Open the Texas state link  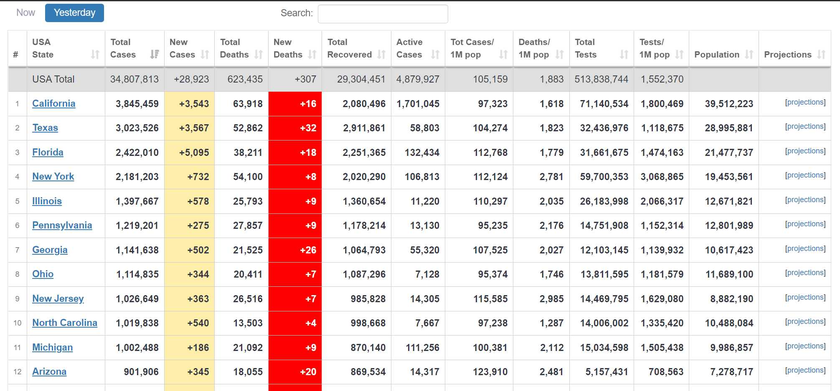pyautogui.click(x=45, y=128)
